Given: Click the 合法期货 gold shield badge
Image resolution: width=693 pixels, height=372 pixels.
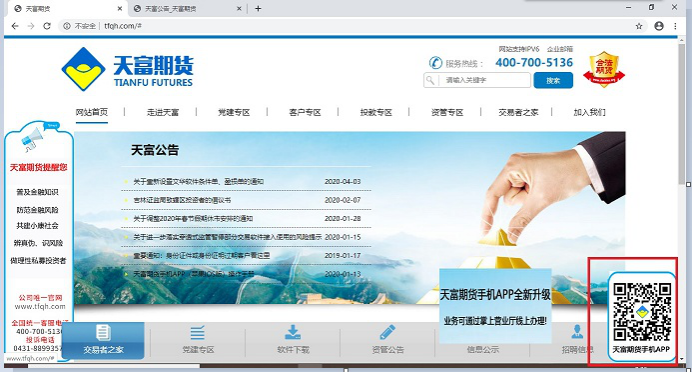Looking at the screenshot, I should 604,69.
